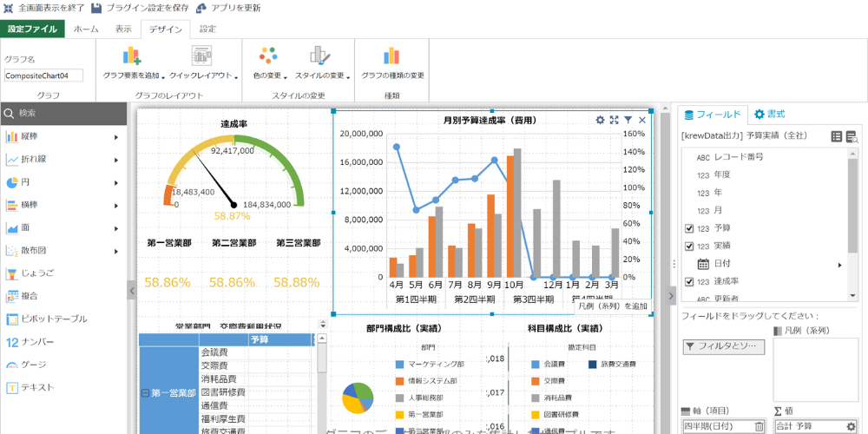Delete 四半期(日付) axis field with trash icon
The height and width of the screenshot is (434, 868).
(x=759, y=426)
